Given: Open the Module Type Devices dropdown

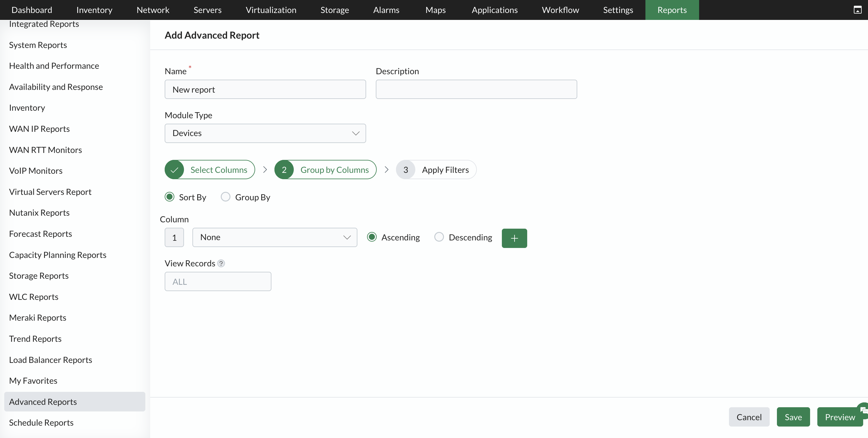Looking at the screenshot, I should (x=265, y=133).
